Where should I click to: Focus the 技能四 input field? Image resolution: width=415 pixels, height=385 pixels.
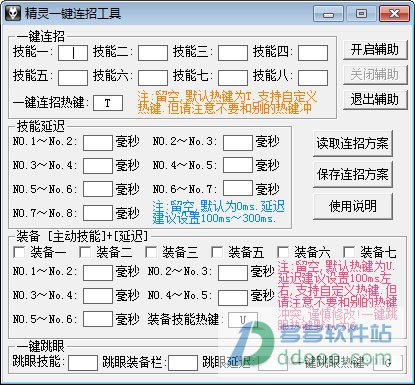[313, 53]
